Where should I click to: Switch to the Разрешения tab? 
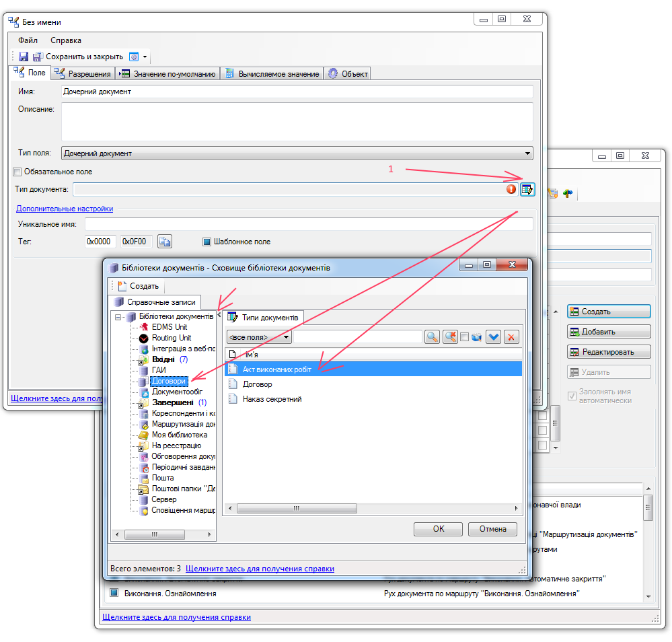[x=83, y=73]
